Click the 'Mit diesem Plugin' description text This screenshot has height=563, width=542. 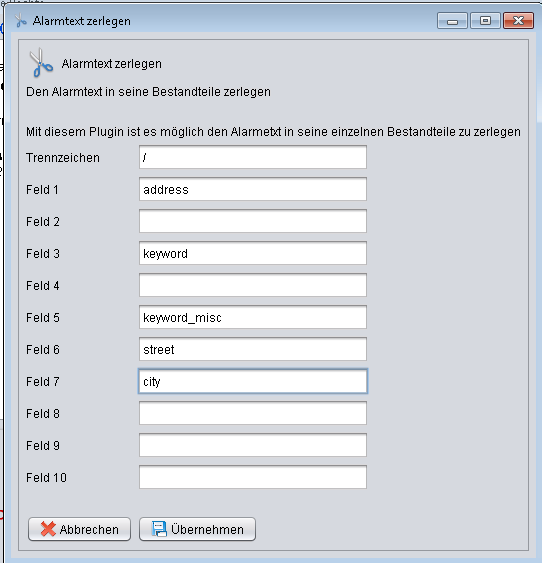[x=273, y=132]
